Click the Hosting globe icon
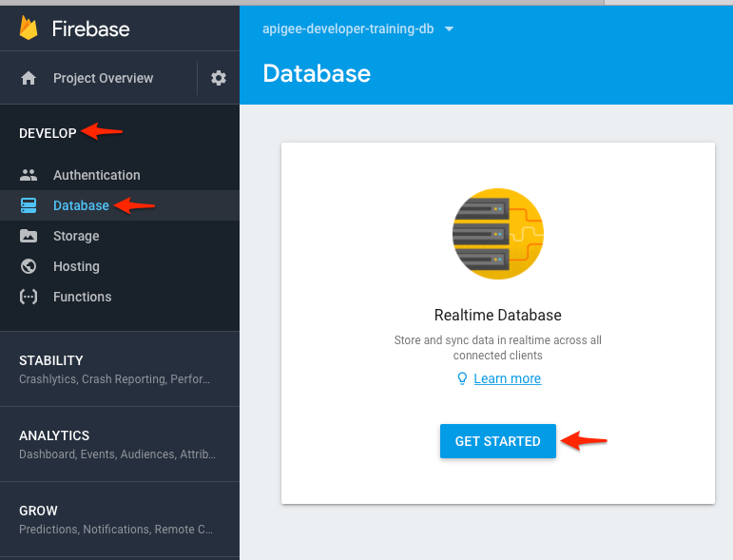 [29, 266]
